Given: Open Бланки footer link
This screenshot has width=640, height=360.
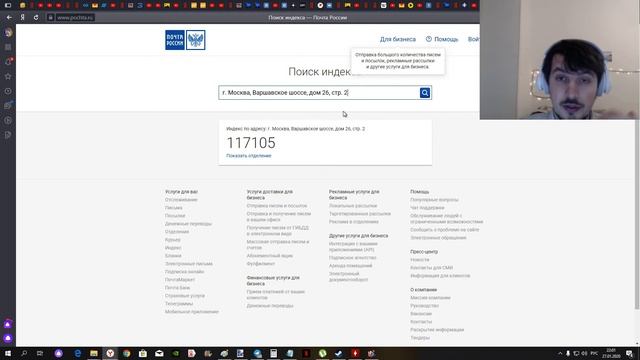Looking at the screenshot, I should pyautogui.click(x=173, y=256).
